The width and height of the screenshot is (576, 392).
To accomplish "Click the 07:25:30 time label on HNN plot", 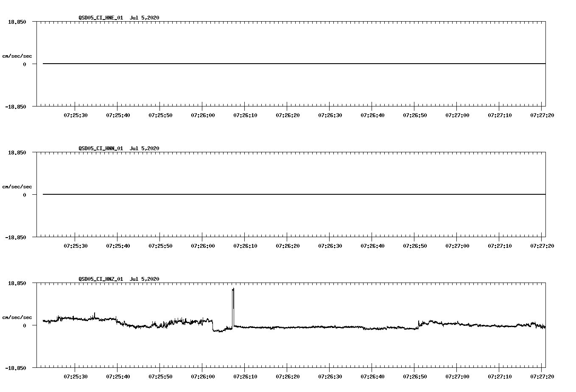I will tap(75, 246).
